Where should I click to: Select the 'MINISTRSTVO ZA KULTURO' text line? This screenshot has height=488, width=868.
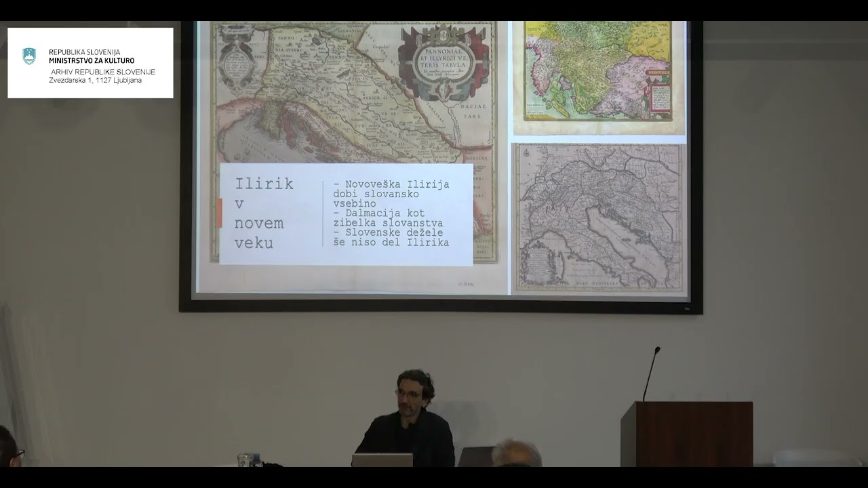point(92,61)
